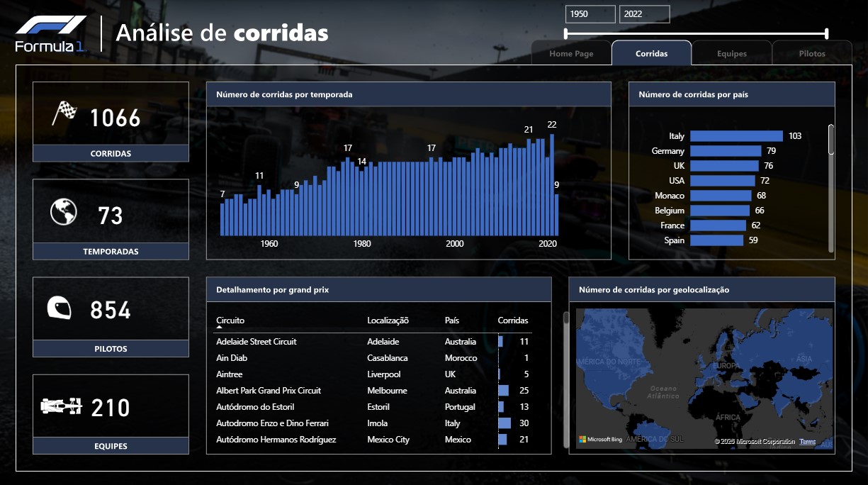Image resolution: width=868 pixels, height=485 pixels.
Task: Select the Monaco bar in country chart
Action: coord(721,196)
